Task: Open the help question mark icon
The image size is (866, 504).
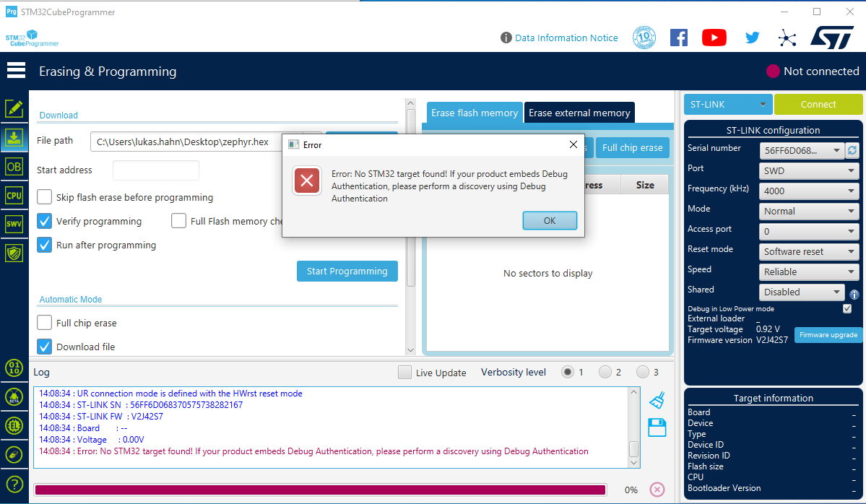Action: [14, 484]
